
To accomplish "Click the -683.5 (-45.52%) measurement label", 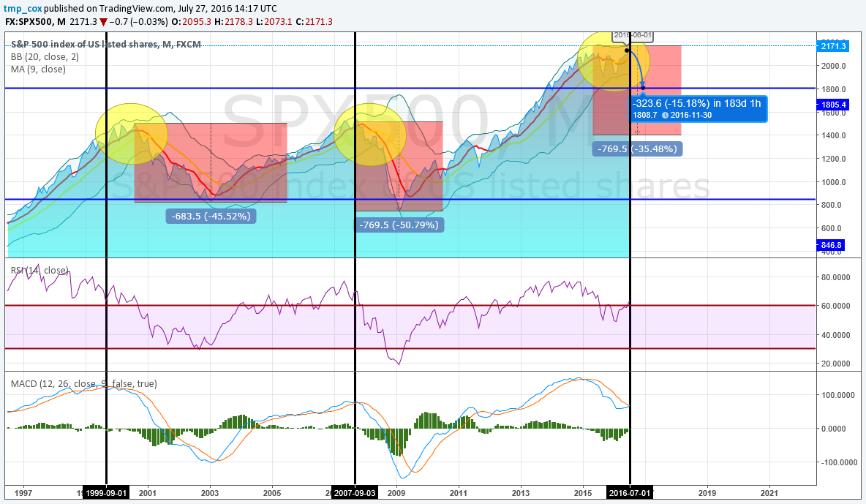I will coord(211,216).
